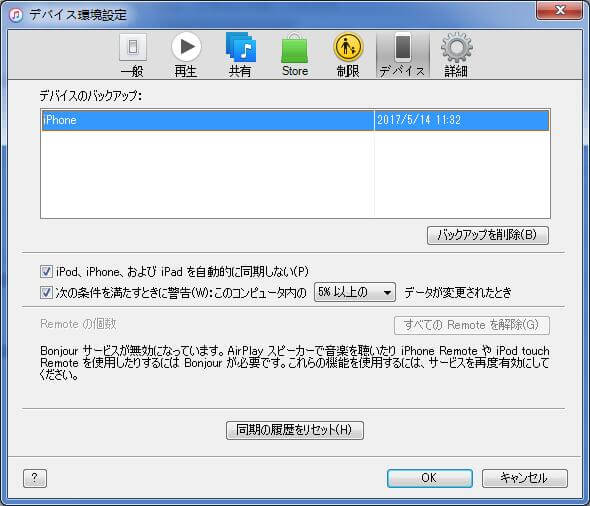
Task: Click 同期の履歴をリセット(H) button
Action: click(x=295, y=430)
